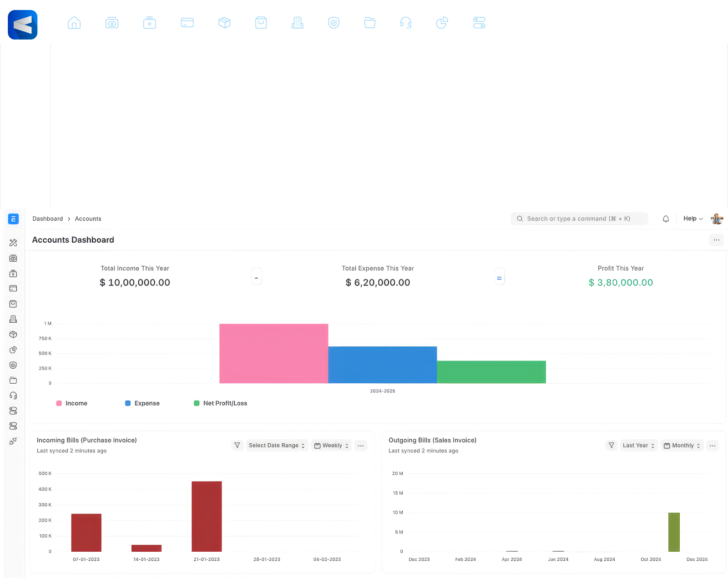This screenshot has width=728, height=579.
Task: Open the Select Date Range dropdown
Action: (x=277, y=446)
